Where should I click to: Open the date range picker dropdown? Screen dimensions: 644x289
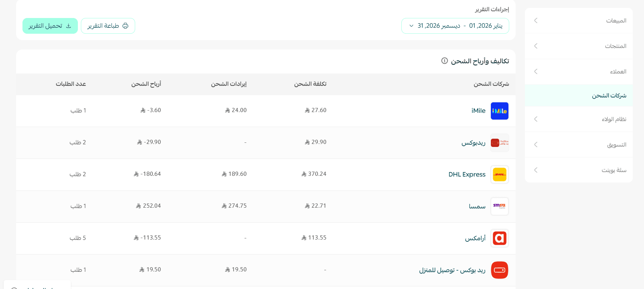[x=455, y=26]
